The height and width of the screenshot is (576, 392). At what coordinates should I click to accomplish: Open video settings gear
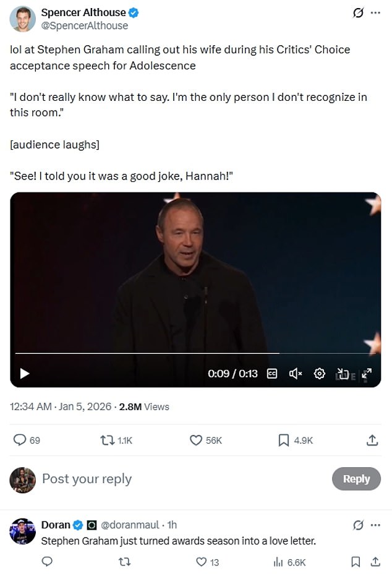click(319, 373)
